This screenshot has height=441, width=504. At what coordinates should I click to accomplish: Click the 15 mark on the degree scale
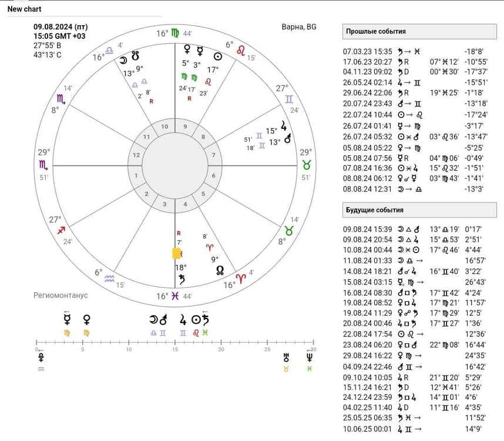(x=175, y=349)
